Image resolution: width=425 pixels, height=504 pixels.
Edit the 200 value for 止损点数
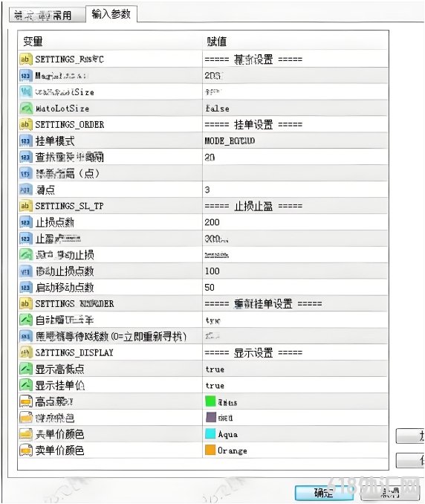(212, 222)
